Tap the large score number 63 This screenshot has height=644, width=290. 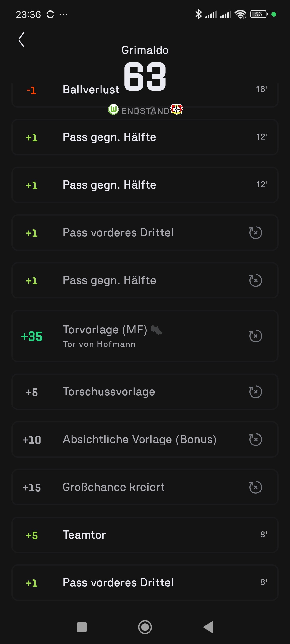click(145, 76)
